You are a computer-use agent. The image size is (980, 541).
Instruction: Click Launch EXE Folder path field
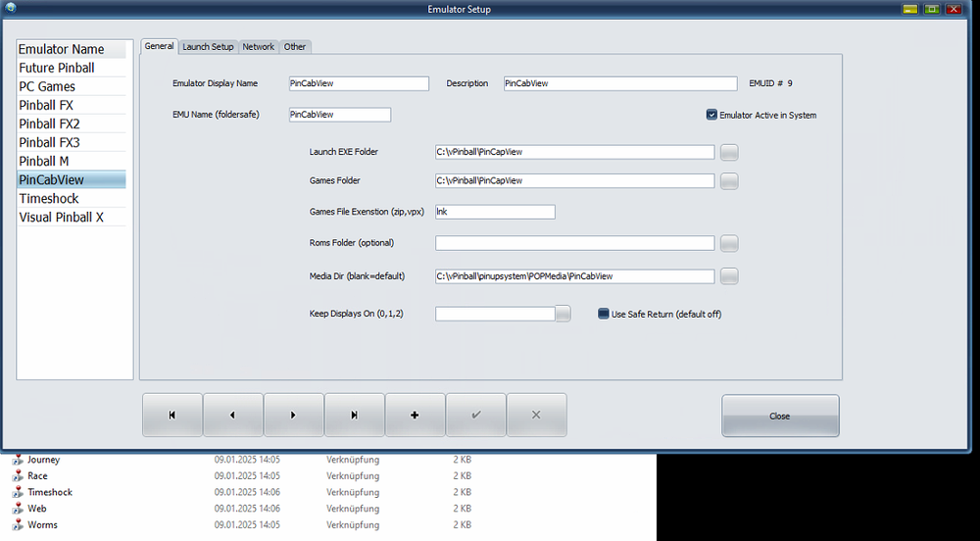[x=575, y=152]
